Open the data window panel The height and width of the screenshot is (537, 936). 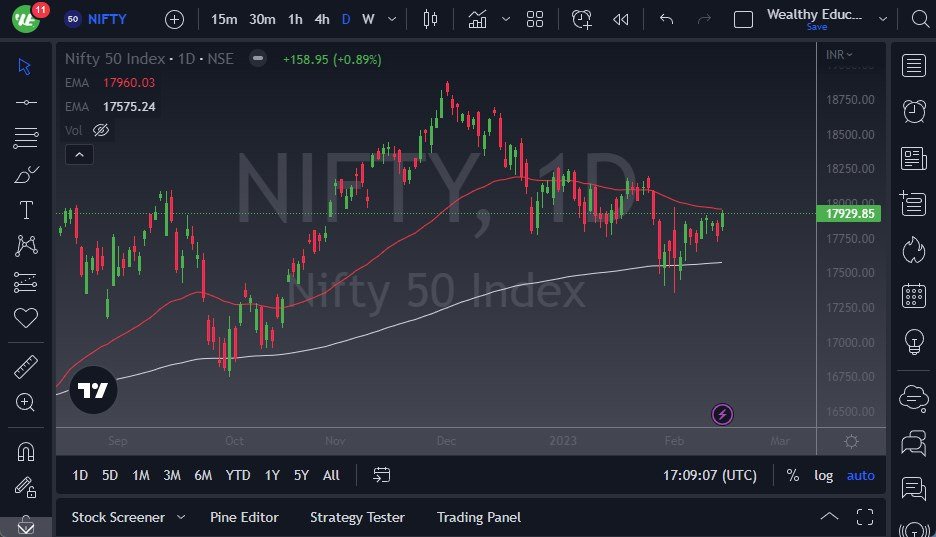pyautogui.click(x=913, y=203)
